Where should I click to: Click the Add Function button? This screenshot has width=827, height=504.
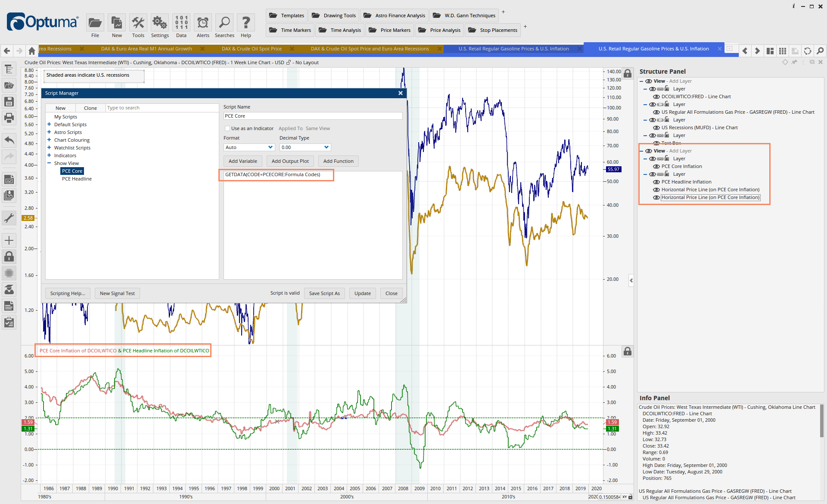pyautogui.click(x=338, y=161)
